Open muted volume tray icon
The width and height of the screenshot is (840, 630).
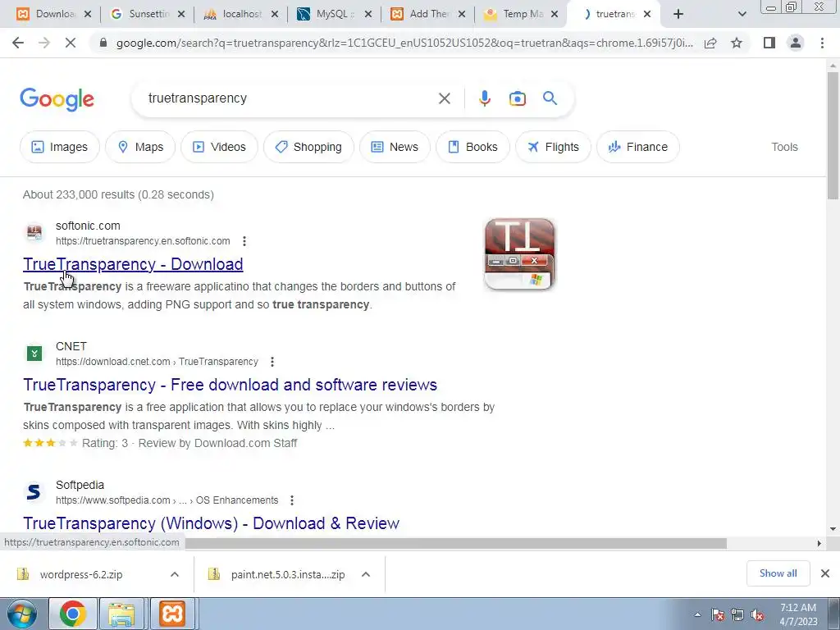(x=757, y=614)
